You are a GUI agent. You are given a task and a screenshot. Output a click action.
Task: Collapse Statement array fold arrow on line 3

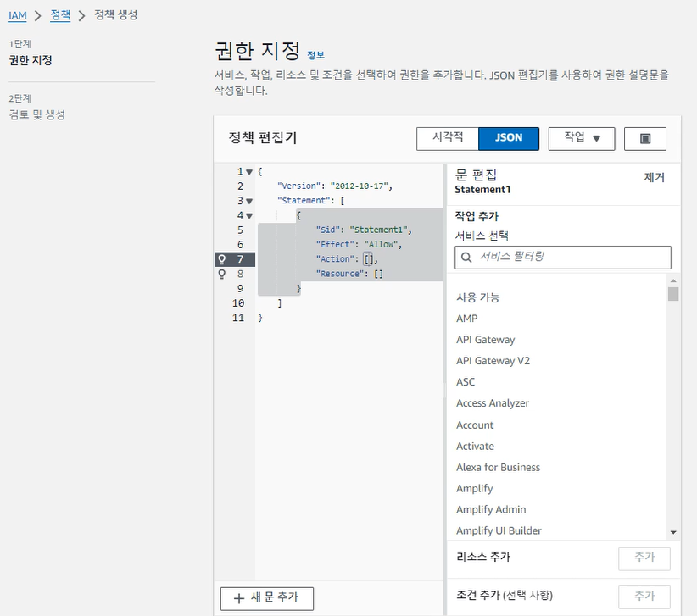[249, 201]
